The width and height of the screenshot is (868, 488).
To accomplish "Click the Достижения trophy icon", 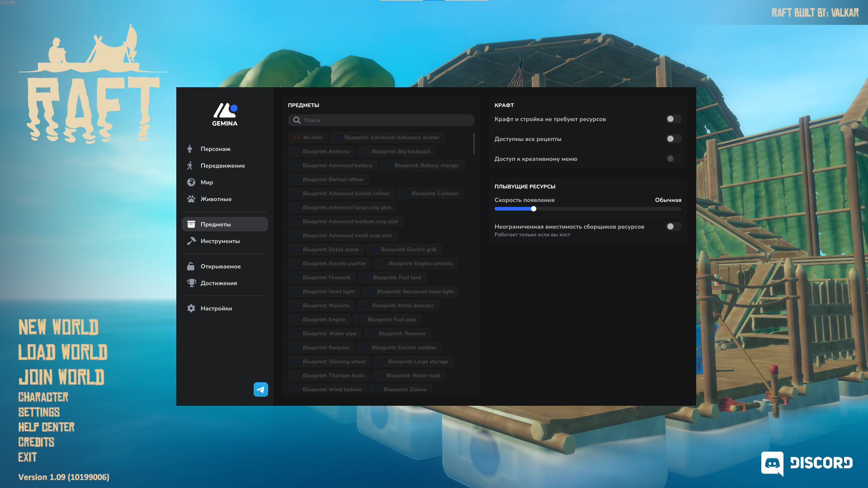I will click(191, 283).
